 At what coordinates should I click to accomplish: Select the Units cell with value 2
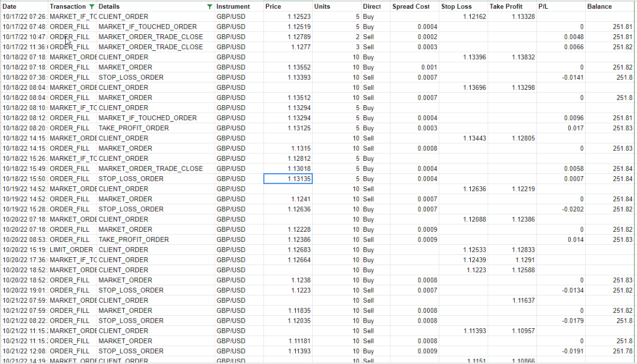[336, 37]
